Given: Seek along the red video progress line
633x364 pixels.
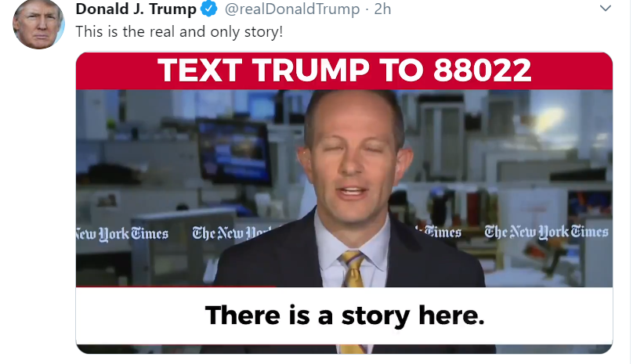Looking at the screenshot, I should pos(175,287).
